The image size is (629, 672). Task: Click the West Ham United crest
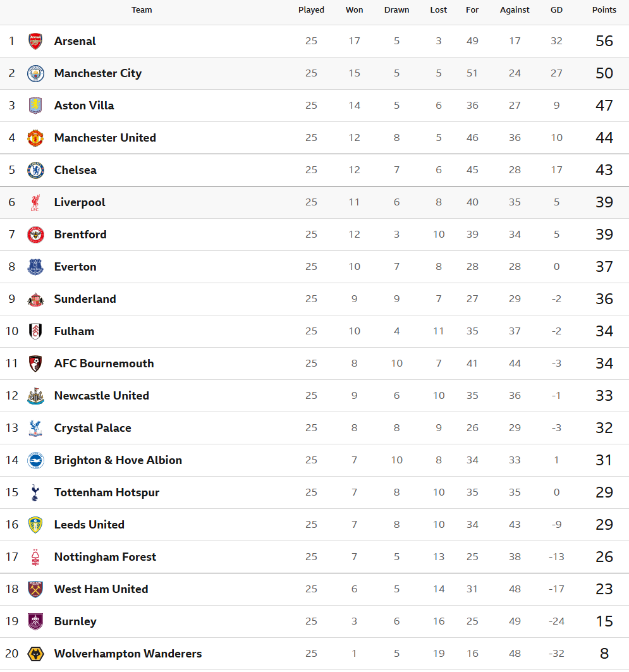click(35, 589)
